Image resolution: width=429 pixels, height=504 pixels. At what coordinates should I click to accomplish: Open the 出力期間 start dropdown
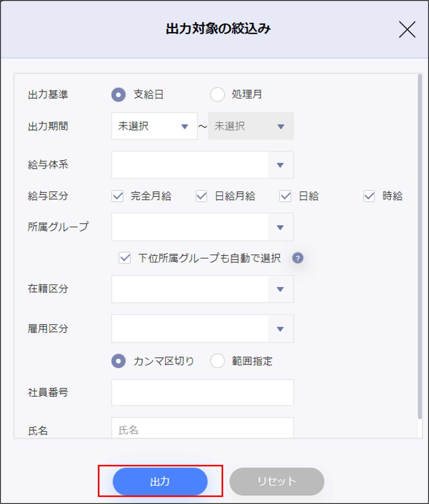coord(154,126)
